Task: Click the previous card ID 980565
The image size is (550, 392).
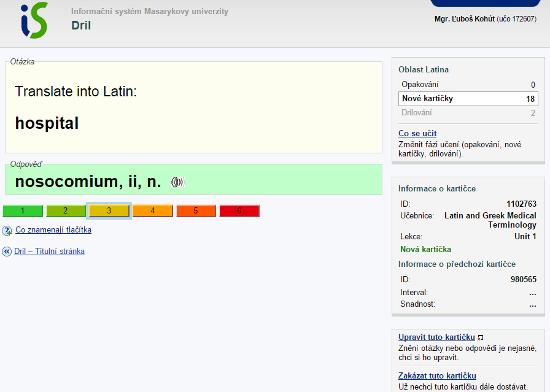Action: click(524, 279)
